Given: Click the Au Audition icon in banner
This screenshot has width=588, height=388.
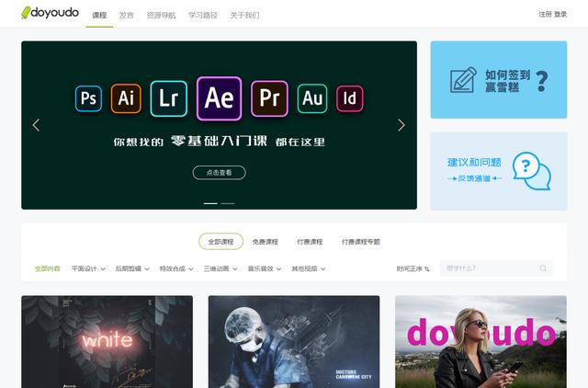Looking at the screenshot, I should coord(312,98).
